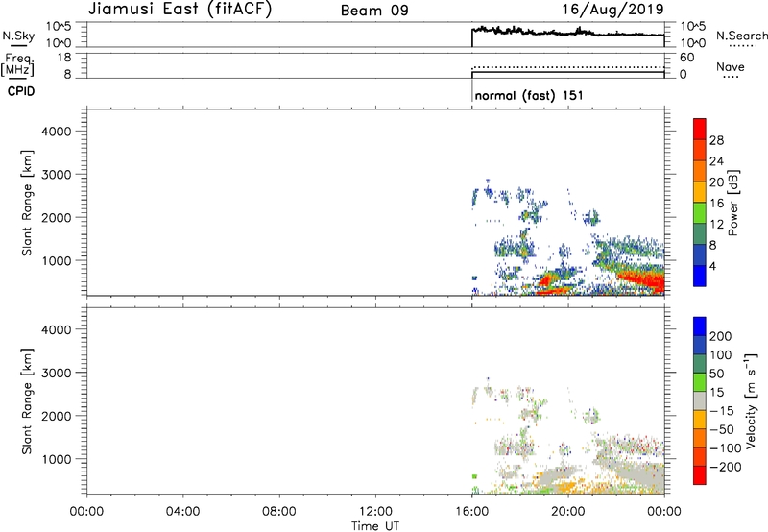Image resolution: width=768 pixels, height=532 pixels.
Task: Click the 'Time UT' axis title
Action: point(375,526)
